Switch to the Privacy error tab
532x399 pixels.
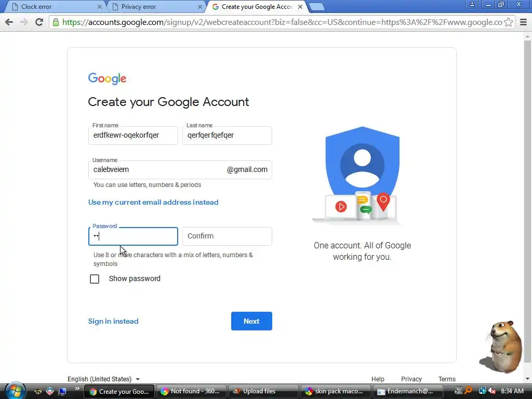pyautogui.click(x=156, y=7)
